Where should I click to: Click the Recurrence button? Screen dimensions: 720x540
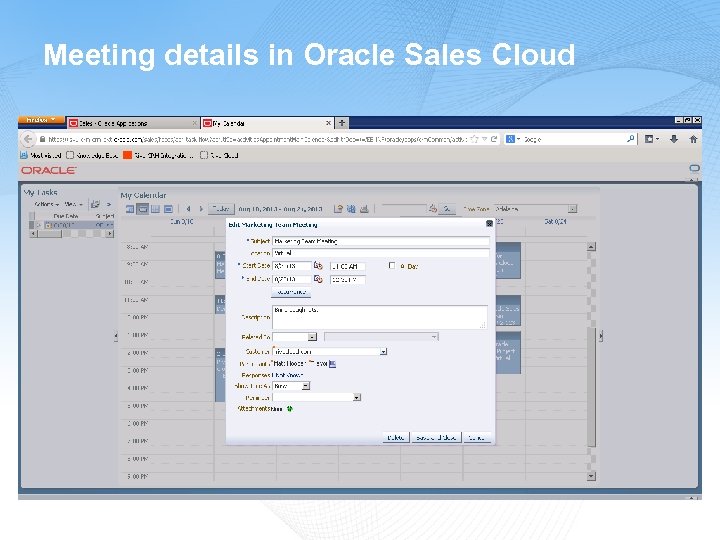coord(291,292)
